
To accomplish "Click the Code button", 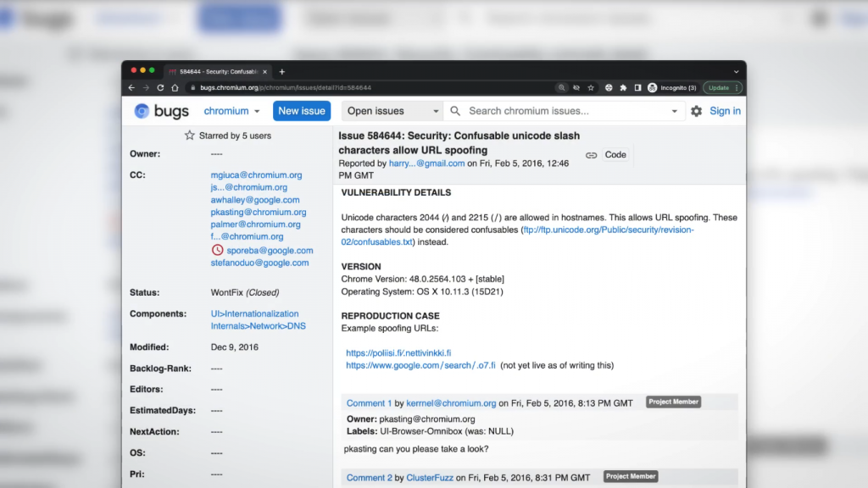I will pos(615,155).
